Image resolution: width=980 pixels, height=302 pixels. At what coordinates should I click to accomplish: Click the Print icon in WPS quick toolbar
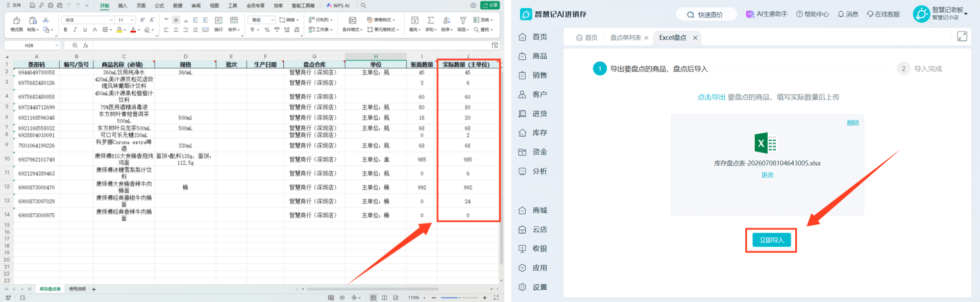coord(51,6)
